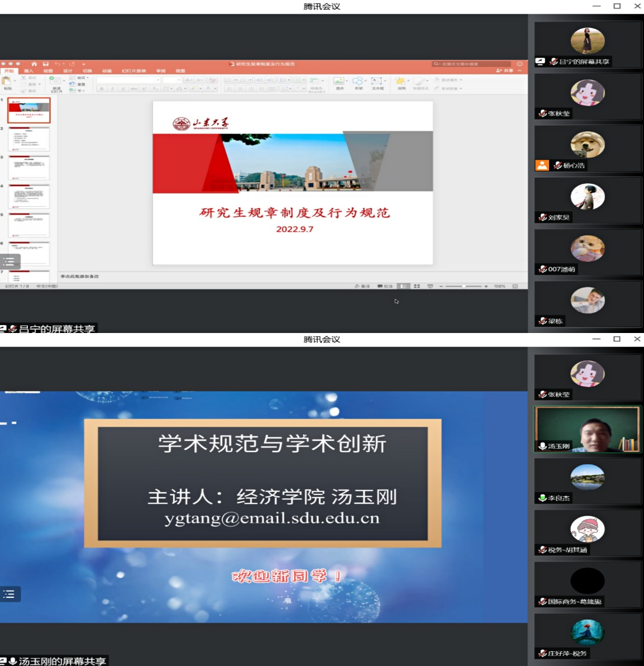This screenshot has width=644, height=666.
Task: Open the font name dropdown
Action: [128, 80]
